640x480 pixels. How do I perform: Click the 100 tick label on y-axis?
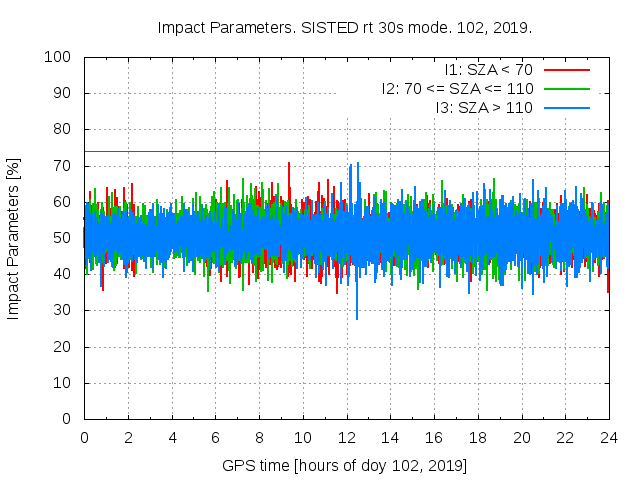point(56,57)
